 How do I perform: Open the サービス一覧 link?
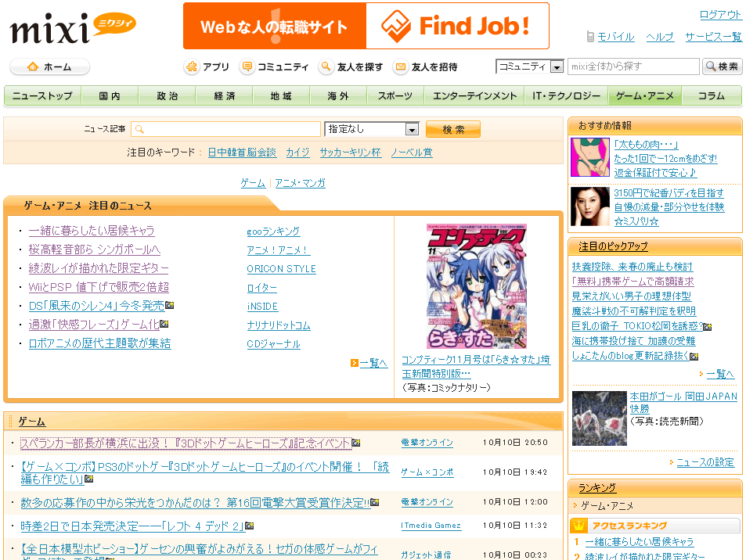713,37
